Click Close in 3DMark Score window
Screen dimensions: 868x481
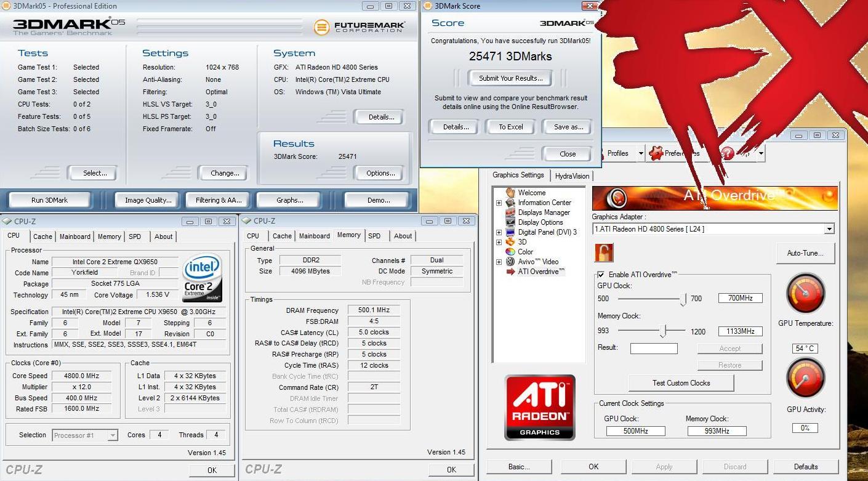[x=568, y=154]
